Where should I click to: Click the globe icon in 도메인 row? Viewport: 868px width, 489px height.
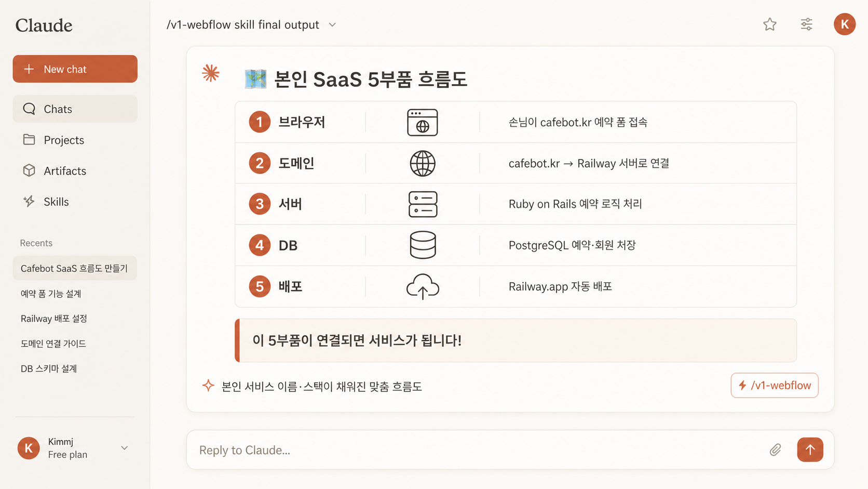click(x=423, y=163)
